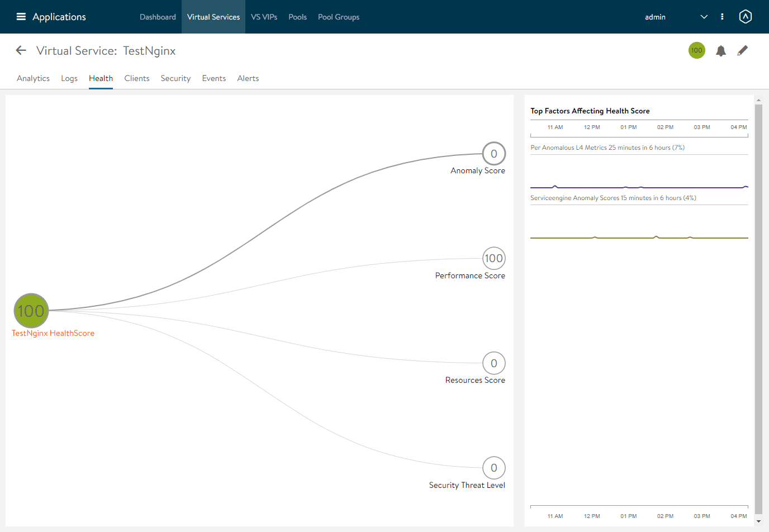Click the back arrow beside Virtual Service
This screenshot has width=769, height=532.
click(21, 50)
